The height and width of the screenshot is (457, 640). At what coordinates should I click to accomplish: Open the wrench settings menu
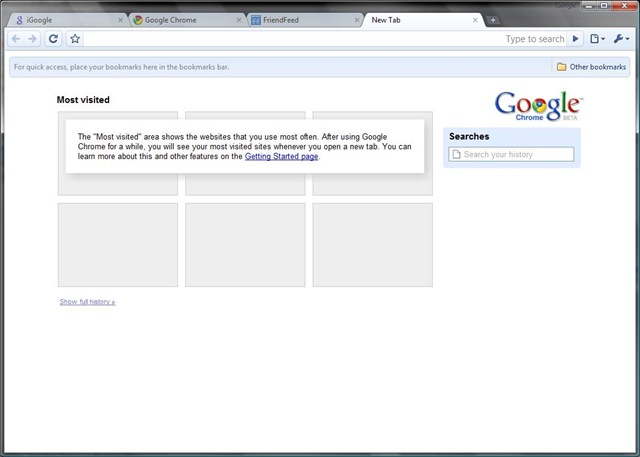pyautogui.click(x=621, y=39)
